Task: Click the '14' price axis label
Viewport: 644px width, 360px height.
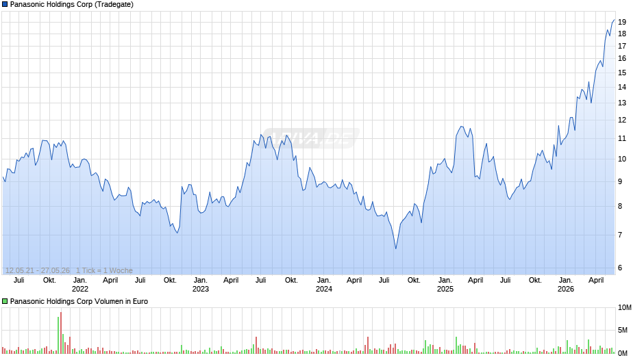Action: point(622,87)
